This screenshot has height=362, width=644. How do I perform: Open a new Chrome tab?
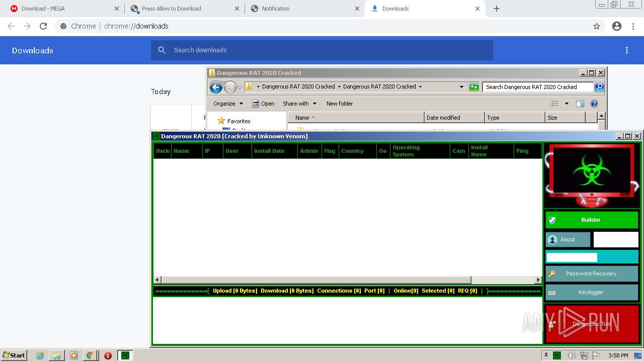coord(497,9)
